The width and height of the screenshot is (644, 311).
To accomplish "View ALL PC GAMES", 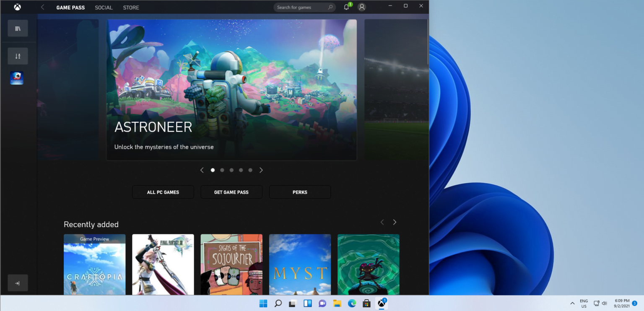I will click(163, 192).
